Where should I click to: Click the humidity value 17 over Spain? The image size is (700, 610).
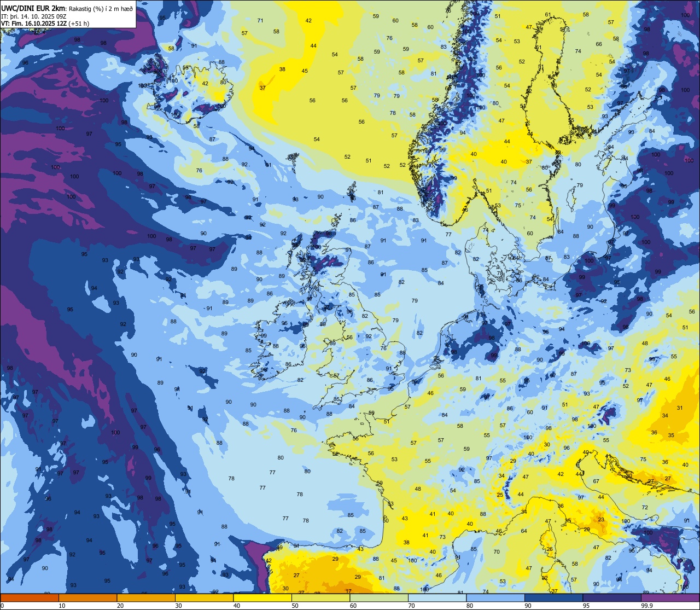(348, 591)
